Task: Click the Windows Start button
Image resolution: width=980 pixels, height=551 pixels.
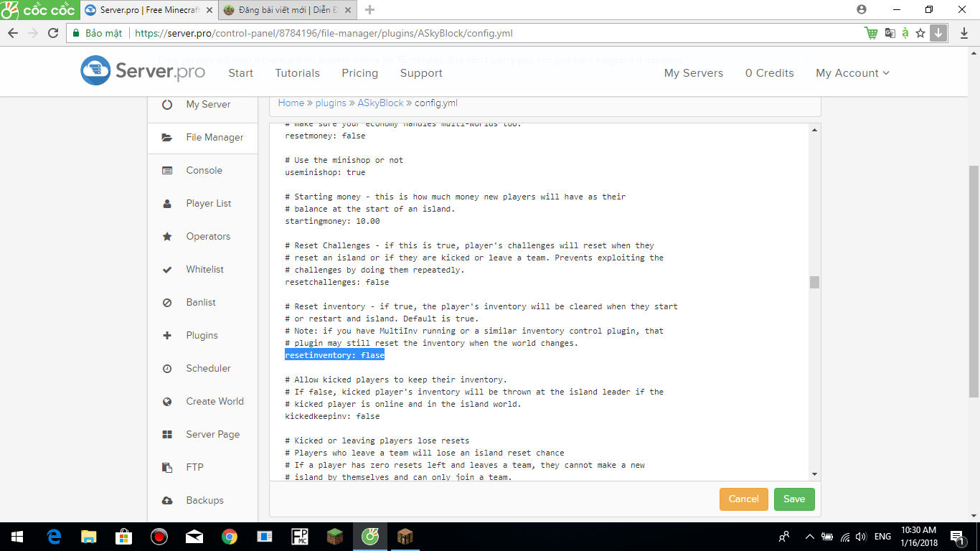Action: point(17,537)
